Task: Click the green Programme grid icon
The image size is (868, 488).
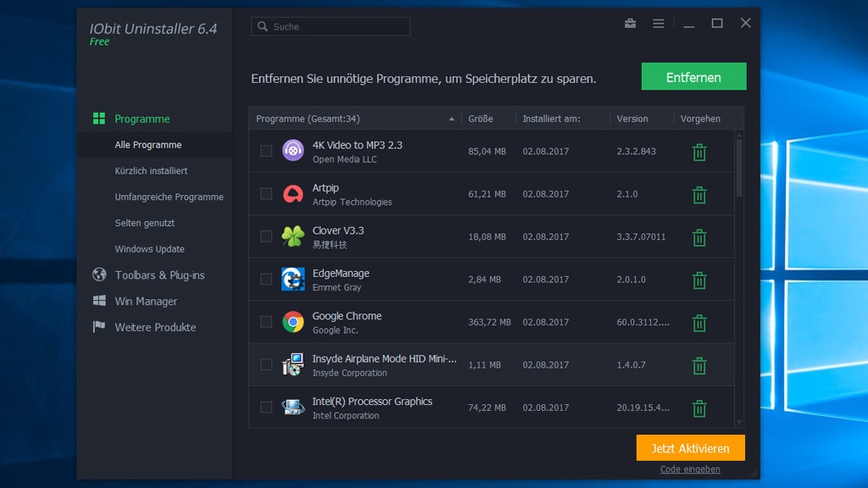Action: tap(99, 119)
